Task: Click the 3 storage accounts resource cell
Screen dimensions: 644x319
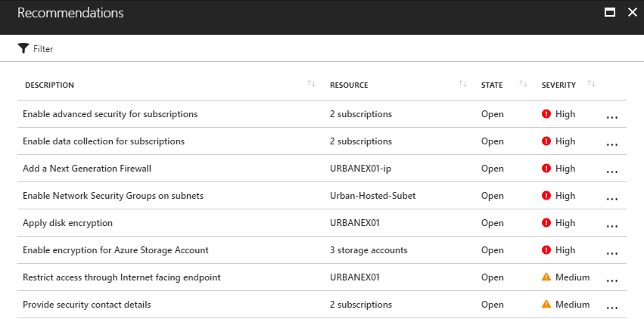Action: point(369,250)
